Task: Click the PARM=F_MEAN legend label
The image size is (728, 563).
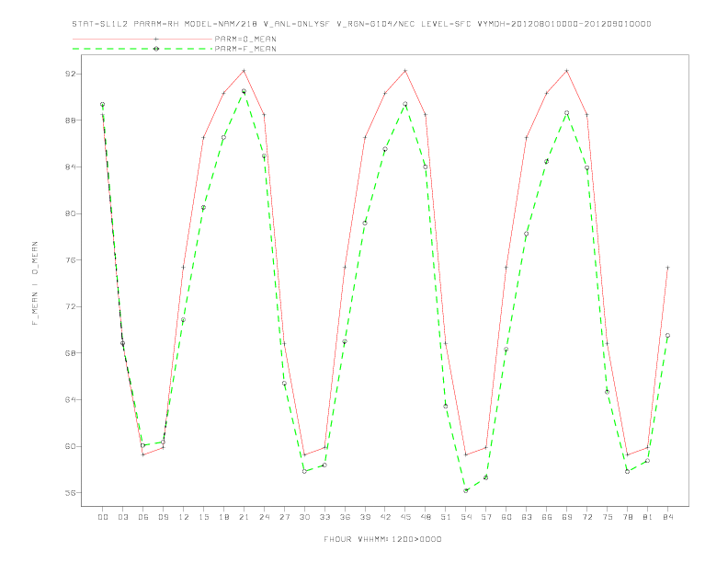Action: click(245, 49)
